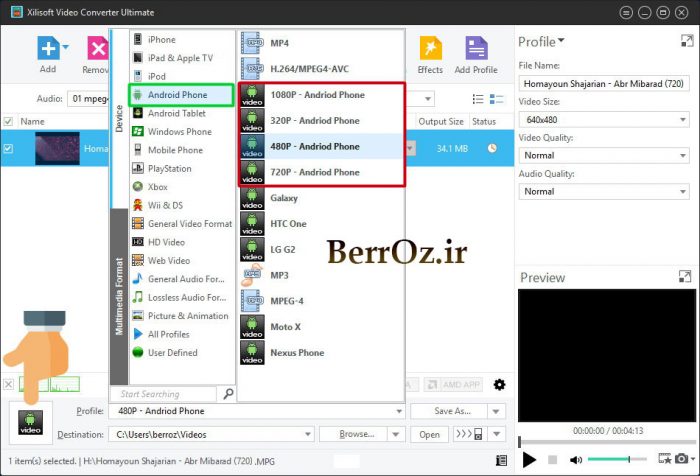
Task: Mute audio with the speaker icon
Action: [x=576, y=460]
